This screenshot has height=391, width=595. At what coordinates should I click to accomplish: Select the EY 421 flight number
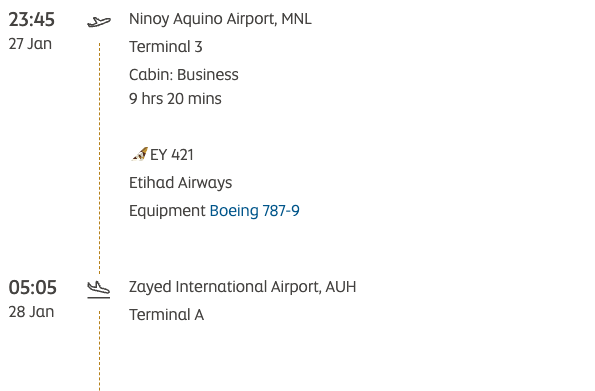coord(172,155)
